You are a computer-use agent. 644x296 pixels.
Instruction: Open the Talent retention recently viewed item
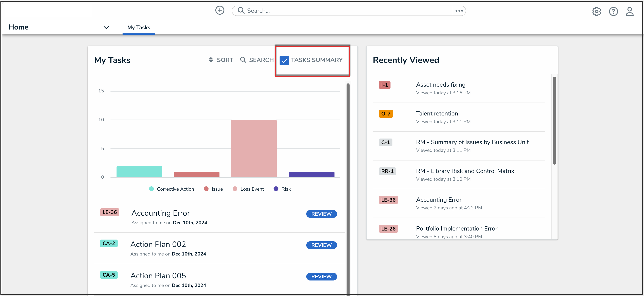(437, 114)
